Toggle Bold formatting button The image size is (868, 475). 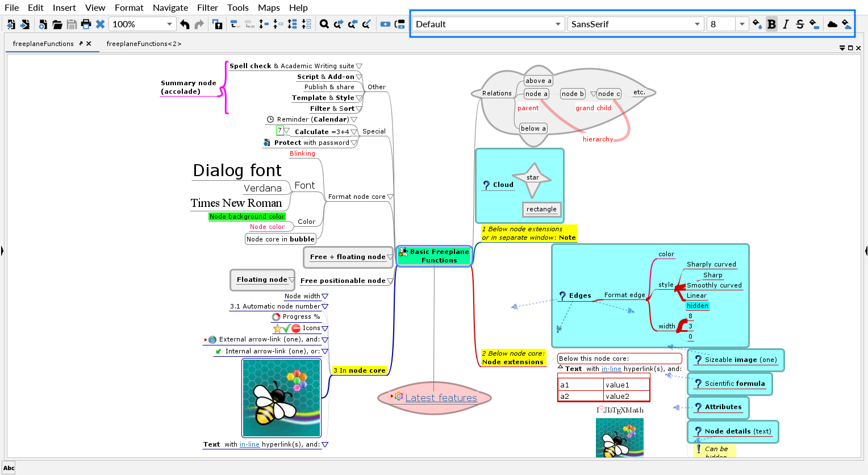[x=771, y=24]
